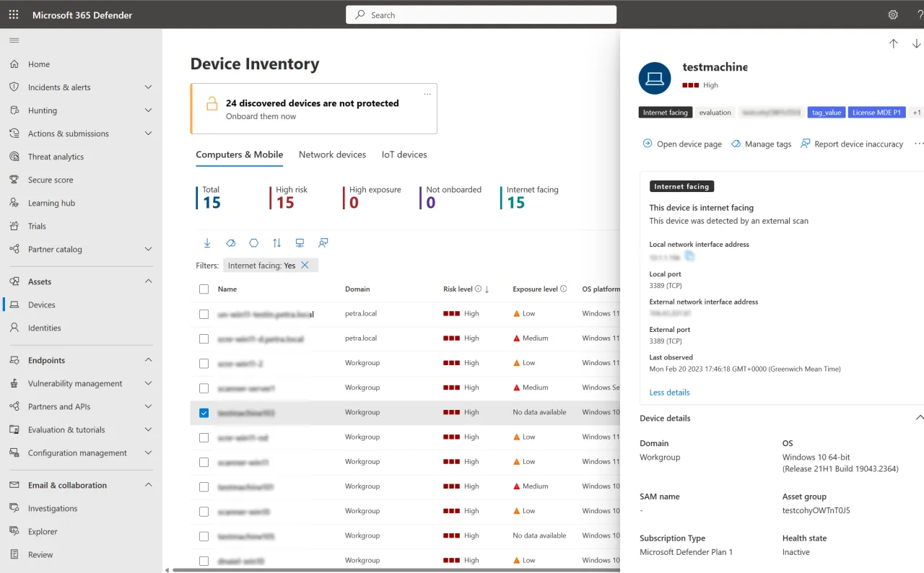Click the Secure score icon in the sidebar
924x573 pixels.
pos(14,179)
